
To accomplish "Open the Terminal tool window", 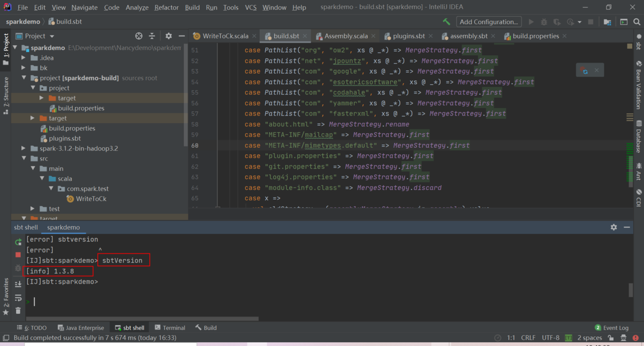I will (x=170, y=328).
